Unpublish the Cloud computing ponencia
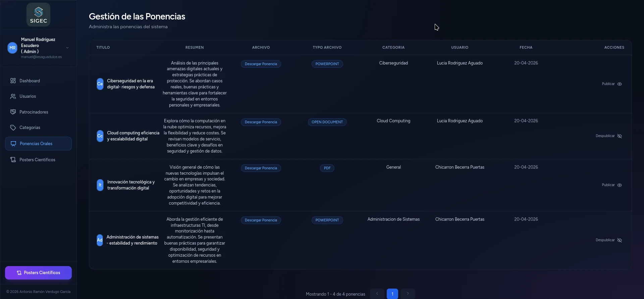The height and width of the screenshot is (299, 644). click(620, 136)
